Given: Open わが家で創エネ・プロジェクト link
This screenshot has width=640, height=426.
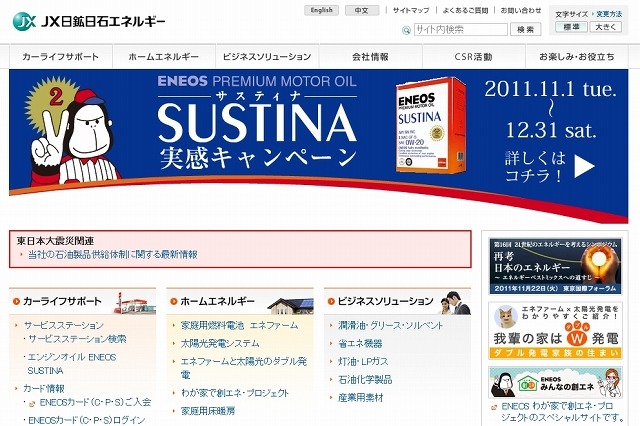Looking at the screenshot, I should 235,393.
